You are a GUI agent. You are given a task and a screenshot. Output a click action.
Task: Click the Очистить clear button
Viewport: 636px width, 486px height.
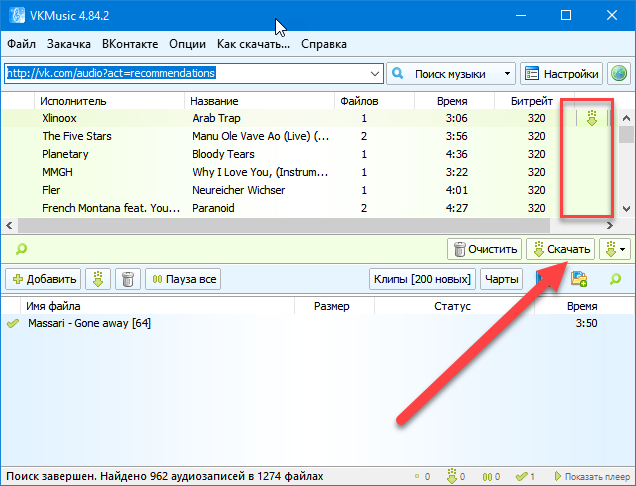click(485, 249)
